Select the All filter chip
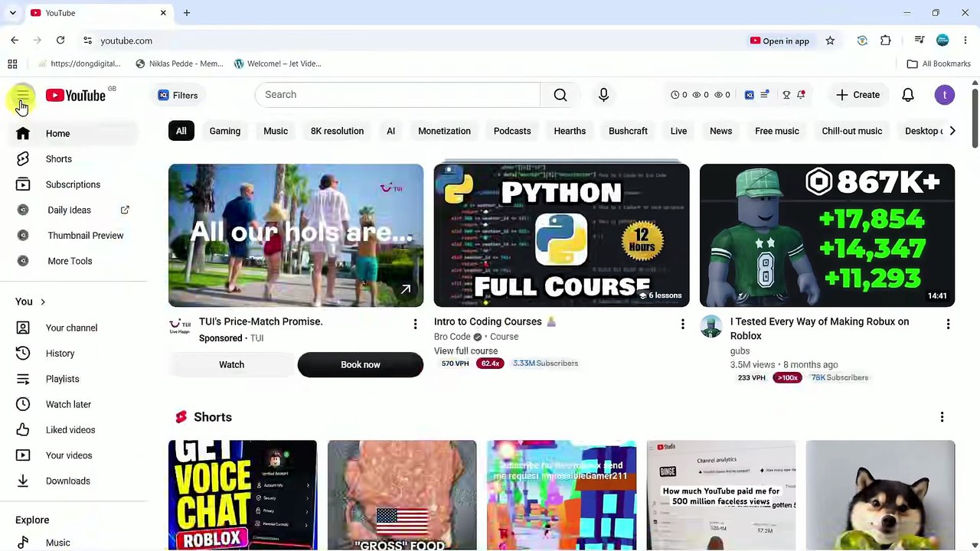The image size is (980, 551). click(x=181, y=131)
